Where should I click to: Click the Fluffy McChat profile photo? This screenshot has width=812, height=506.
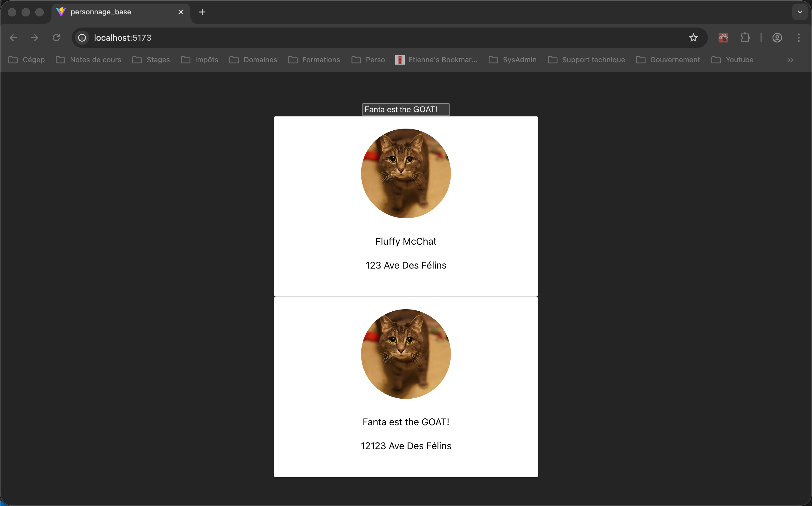[406, 173]
